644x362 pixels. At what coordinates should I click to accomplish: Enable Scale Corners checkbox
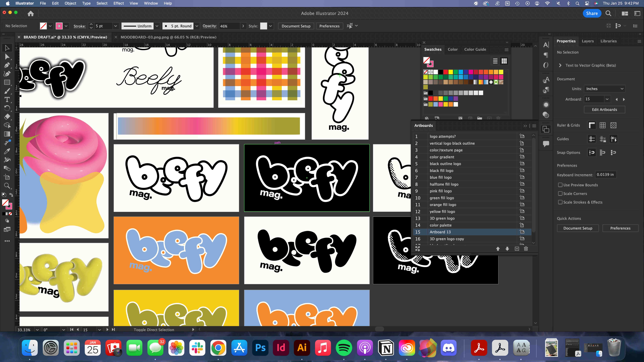pos(560,194)
